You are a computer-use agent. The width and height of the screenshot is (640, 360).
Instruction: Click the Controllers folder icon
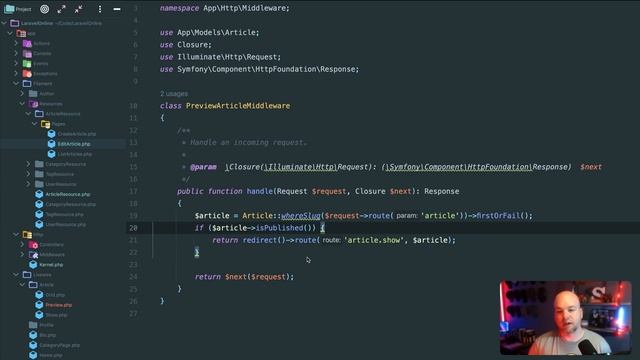click(x=33, y=244)
